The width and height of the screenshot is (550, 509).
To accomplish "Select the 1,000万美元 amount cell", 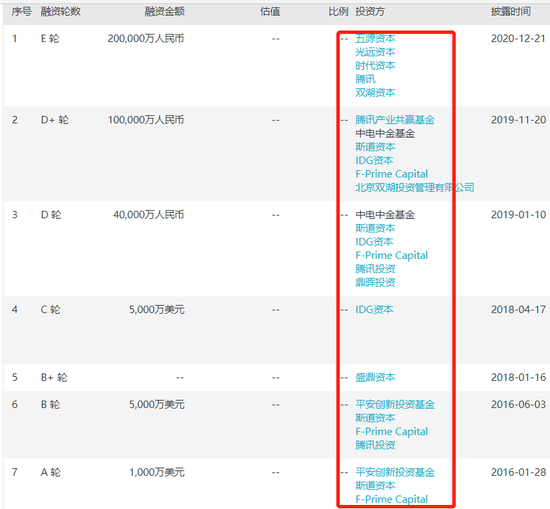I will (157, 472).
